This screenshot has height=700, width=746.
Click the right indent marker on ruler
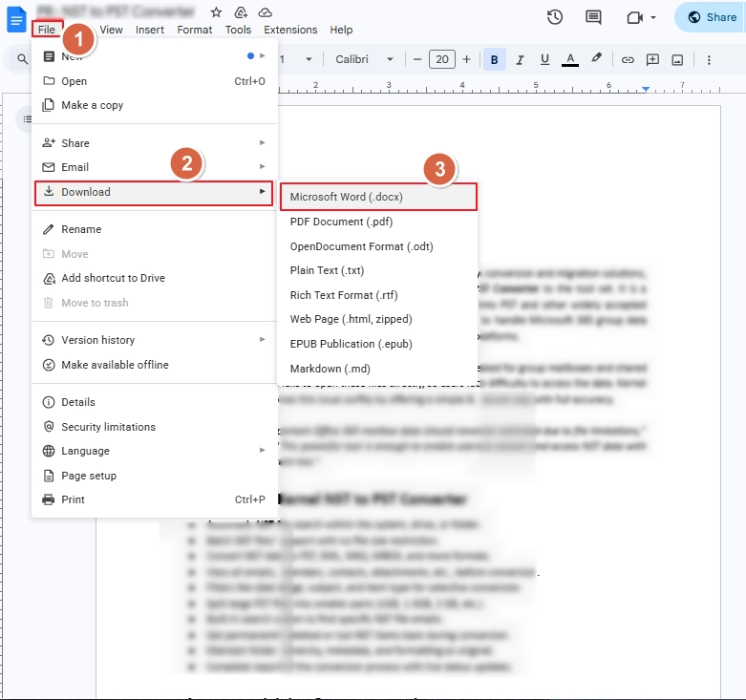tap(646, 89)
